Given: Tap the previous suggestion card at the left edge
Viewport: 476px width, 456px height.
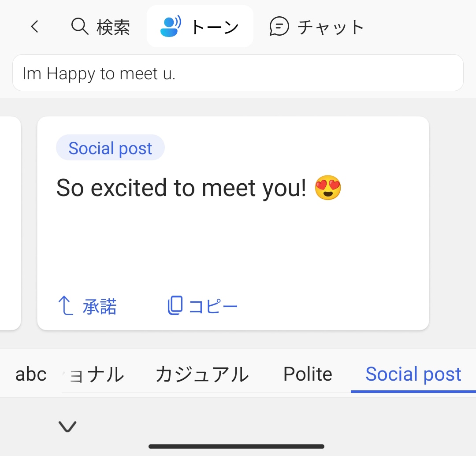Looking at the screenshot, I should pyautogui.click(x=10, y=223).
